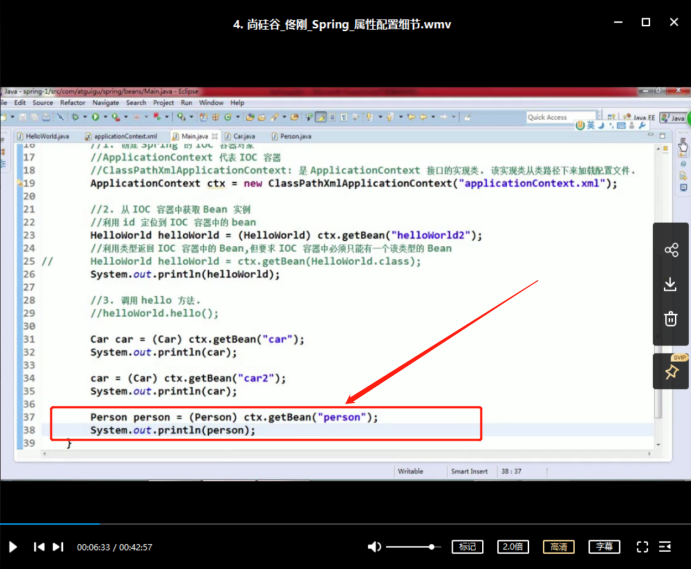Click in the Quick Access field
The image size is (692, 569).
tap(560, 117)
